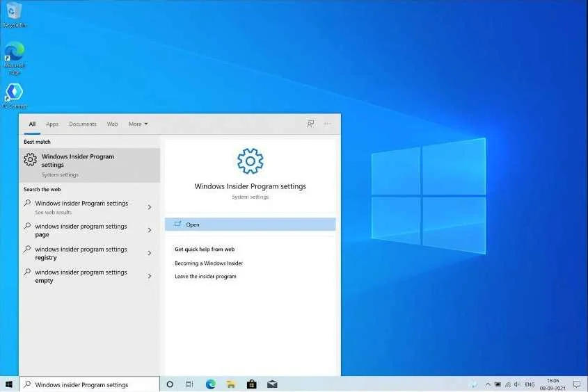
Task: Open the search panel options ellipsis
Action: 327,124
